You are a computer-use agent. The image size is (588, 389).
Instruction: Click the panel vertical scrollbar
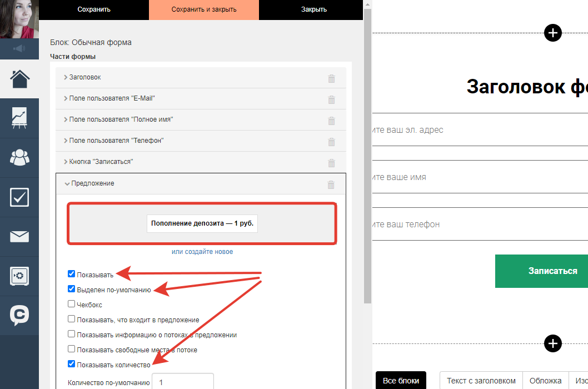point(367,156)
